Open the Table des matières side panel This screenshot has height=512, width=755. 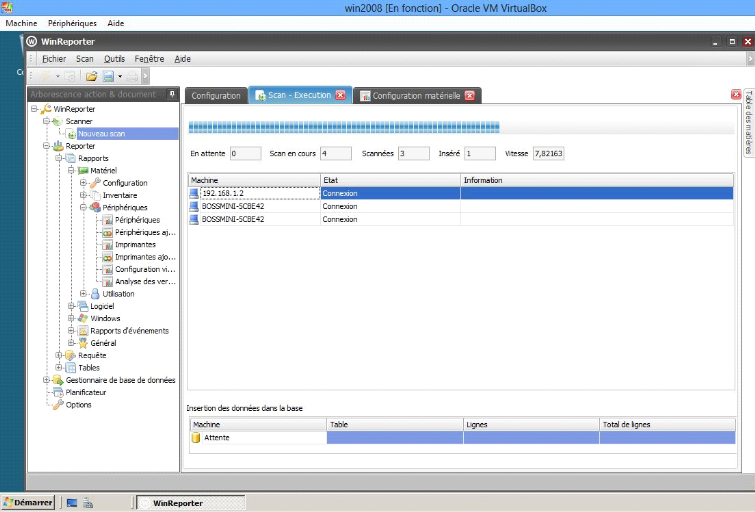tap(748, 122)
